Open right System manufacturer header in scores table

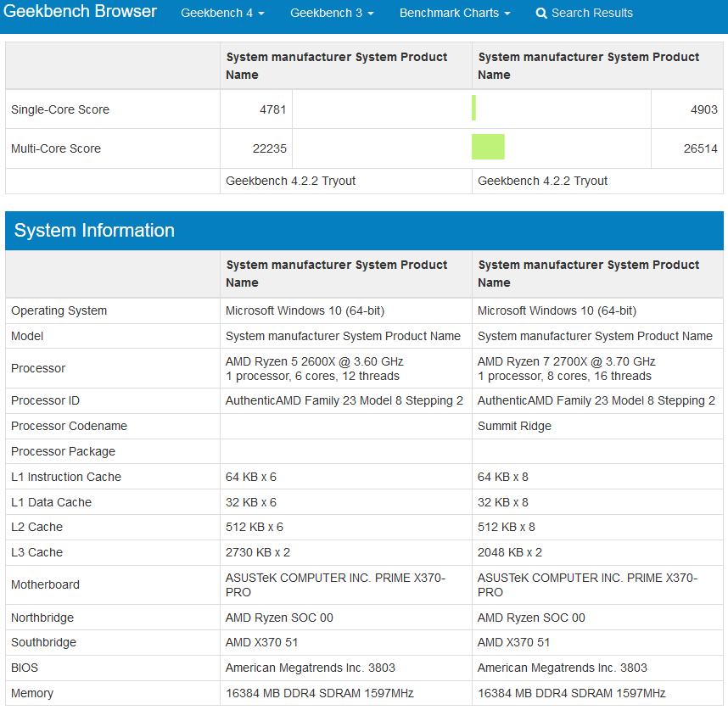click(x=588, y=66)
